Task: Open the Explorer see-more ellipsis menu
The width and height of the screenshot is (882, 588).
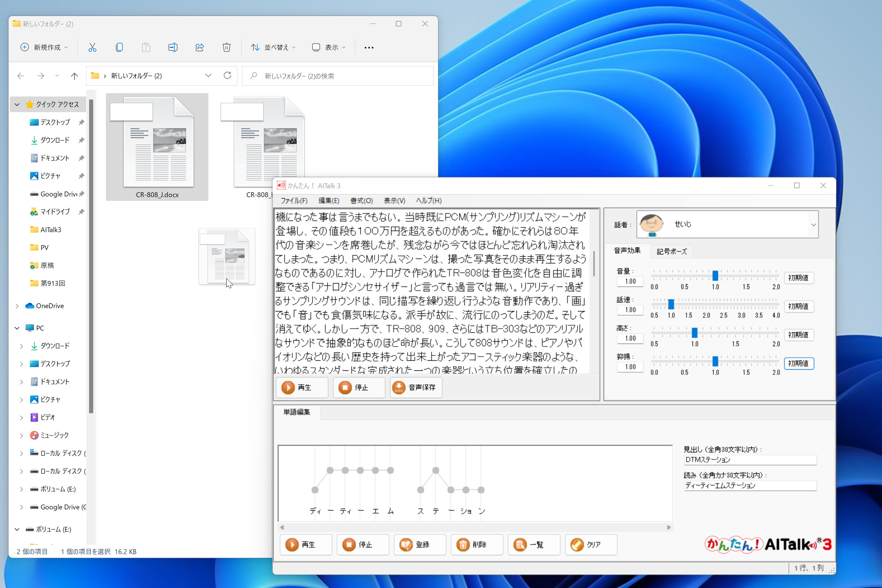Action: 369,47
